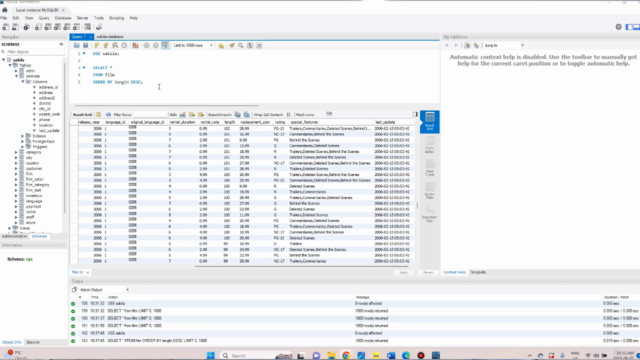Switch to Administration navigator tab
Viewport: 640px width, 360px height.
(x=14, y=236)
